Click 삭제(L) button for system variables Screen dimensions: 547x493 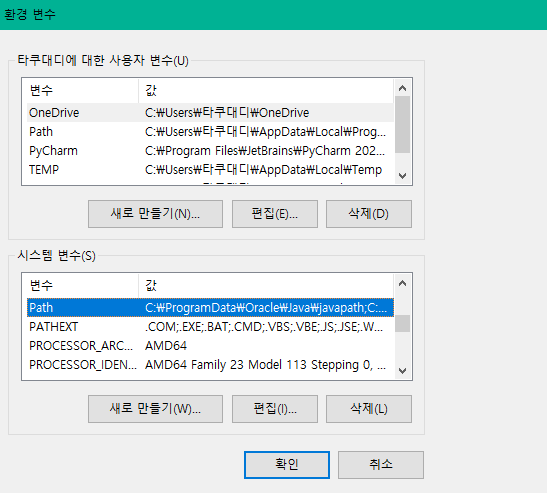[369, 409]
